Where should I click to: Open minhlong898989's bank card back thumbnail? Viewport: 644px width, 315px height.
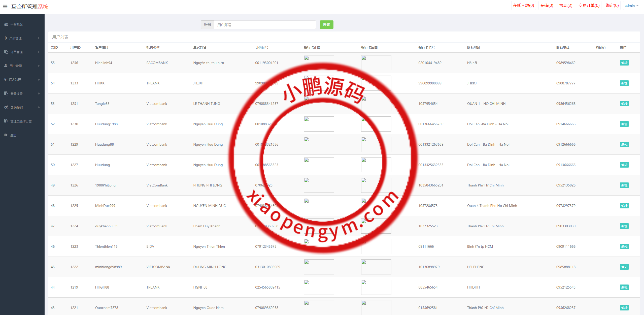click(376, 267)
